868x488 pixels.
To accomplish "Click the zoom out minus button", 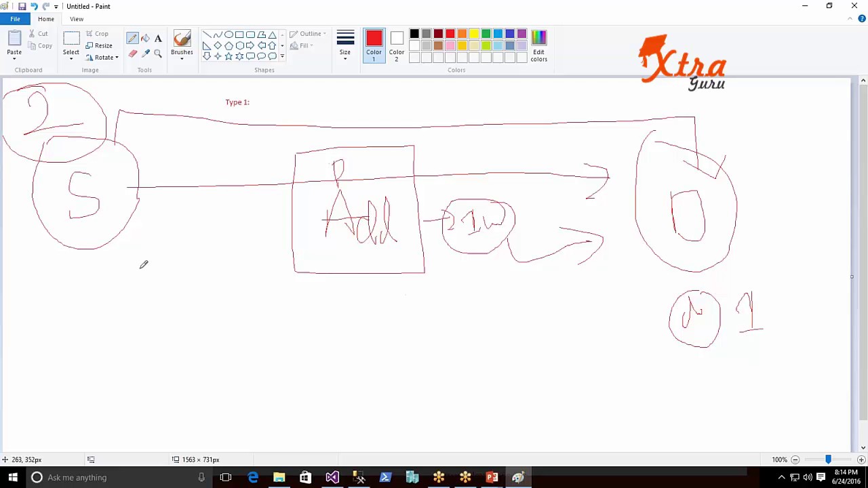I will tap(795, 460).
